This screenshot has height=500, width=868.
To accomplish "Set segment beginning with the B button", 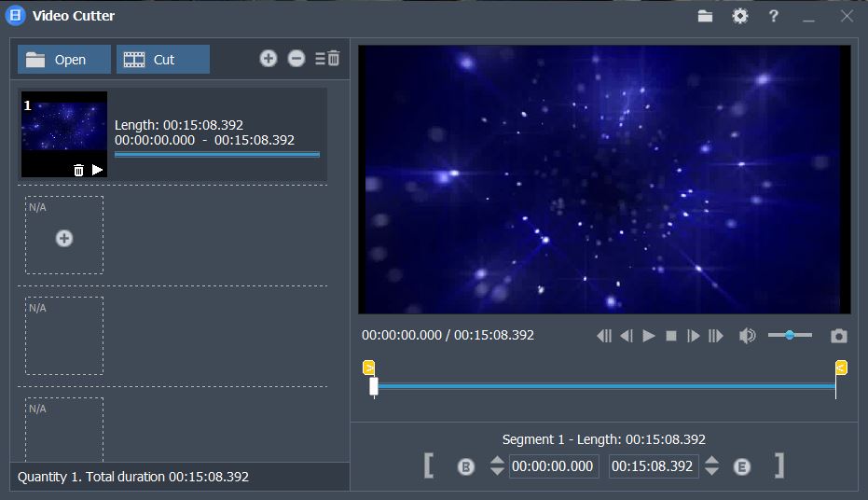I will [x=466, y=467].
